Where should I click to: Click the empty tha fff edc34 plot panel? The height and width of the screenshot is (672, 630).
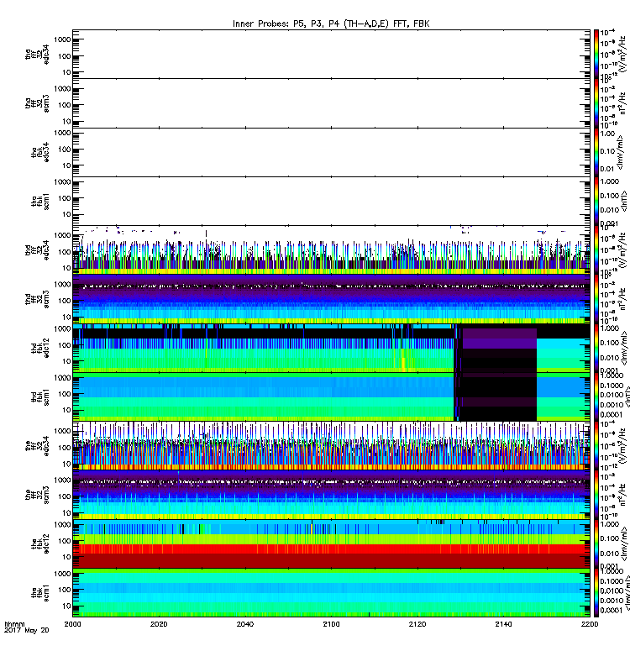(x=331, y=54)
